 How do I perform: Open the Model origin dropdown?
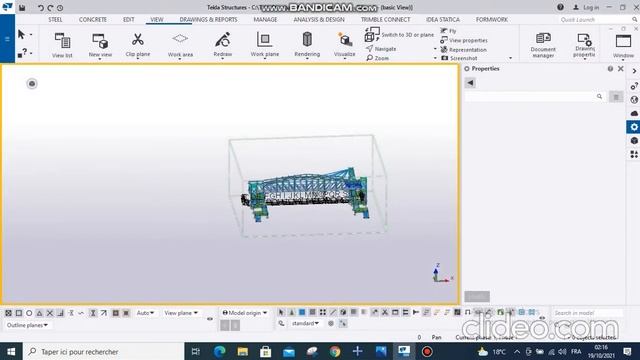244,313
